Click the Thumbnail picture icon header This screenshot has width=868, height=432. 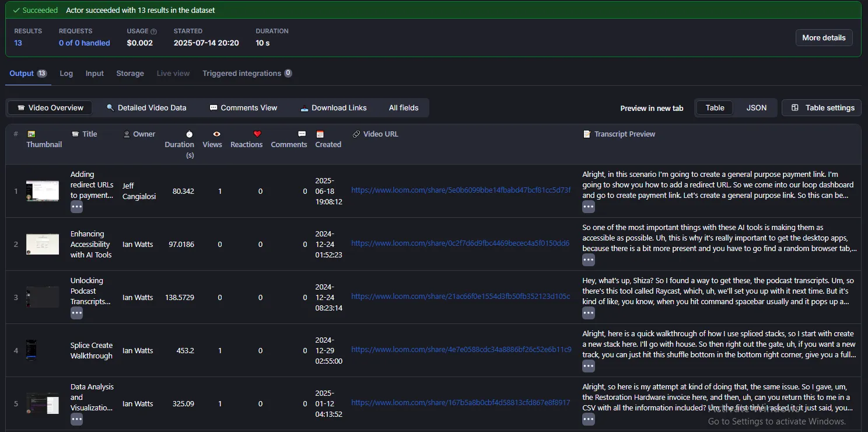[x=32, y=134]
